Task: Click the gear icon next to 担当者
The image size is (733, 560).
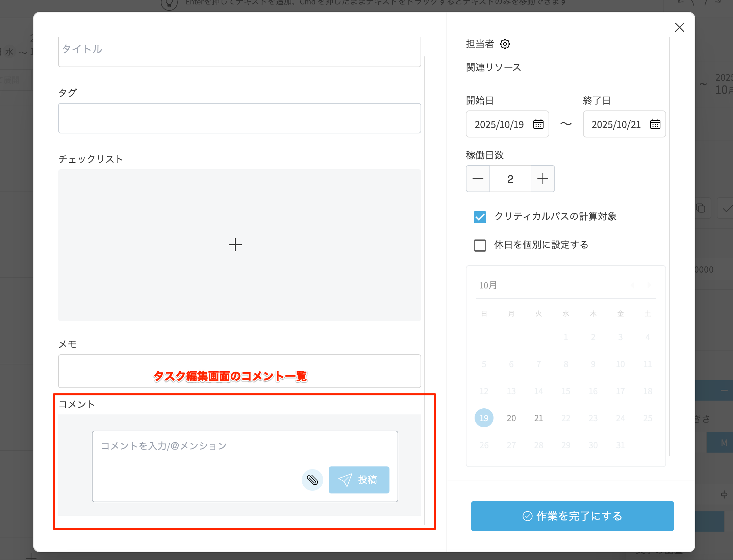Action: point(505,44)
